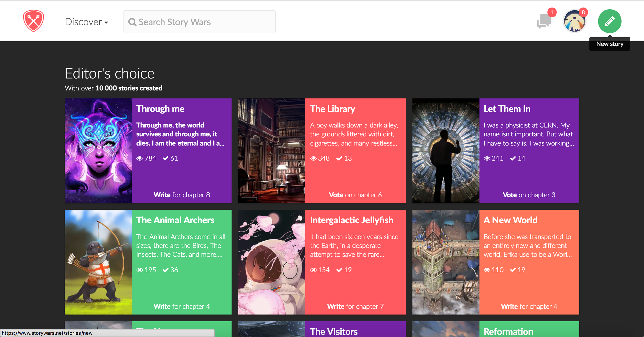
Task: Click the checkmark icon next to Intergalactic Jellyfish's 19
Action: [340, 270]
